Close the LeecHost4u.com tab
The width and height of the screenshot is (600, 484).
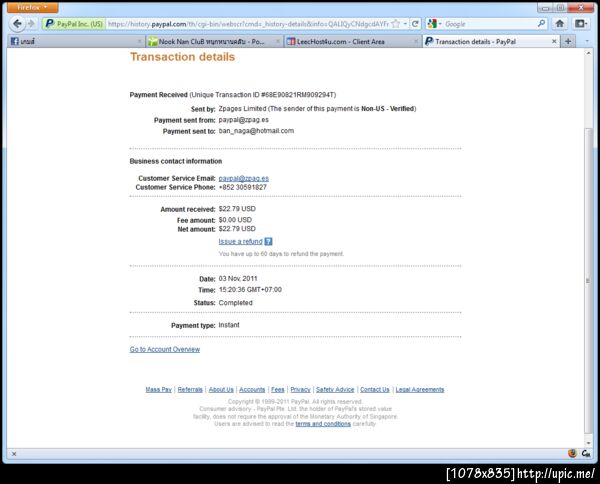pos(416,41)
